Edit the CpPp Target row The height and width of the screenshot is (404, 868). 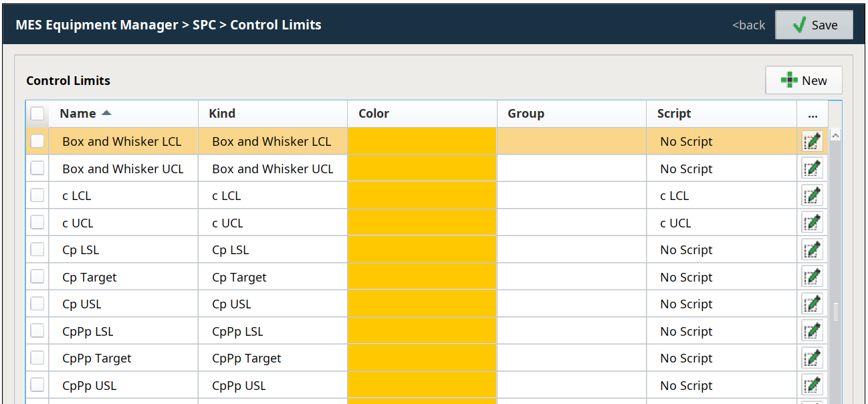point(812,359)
